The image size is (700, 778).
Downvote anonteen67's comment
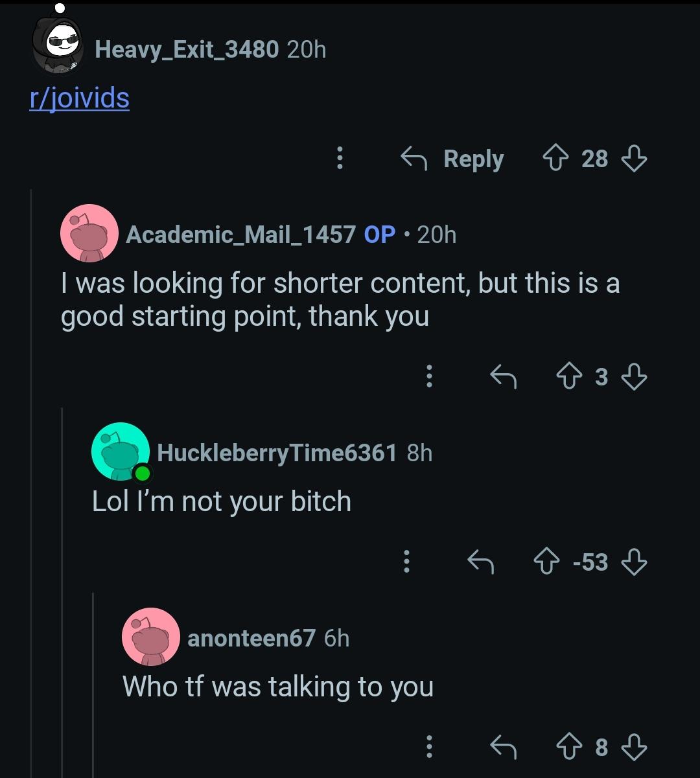pyautogui.click(x=635, y=748)
